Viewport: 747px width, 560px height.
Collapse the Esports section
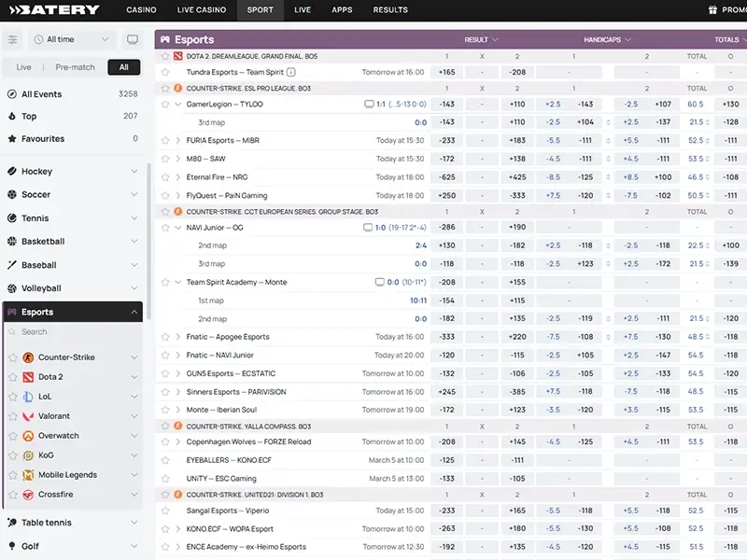(x=134, y=313)
